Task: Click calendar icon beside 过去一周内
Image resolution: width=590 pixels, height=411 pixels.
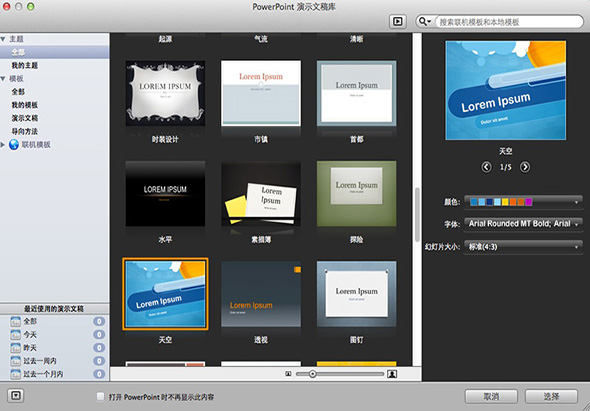Action: click(x=16, y=361)
